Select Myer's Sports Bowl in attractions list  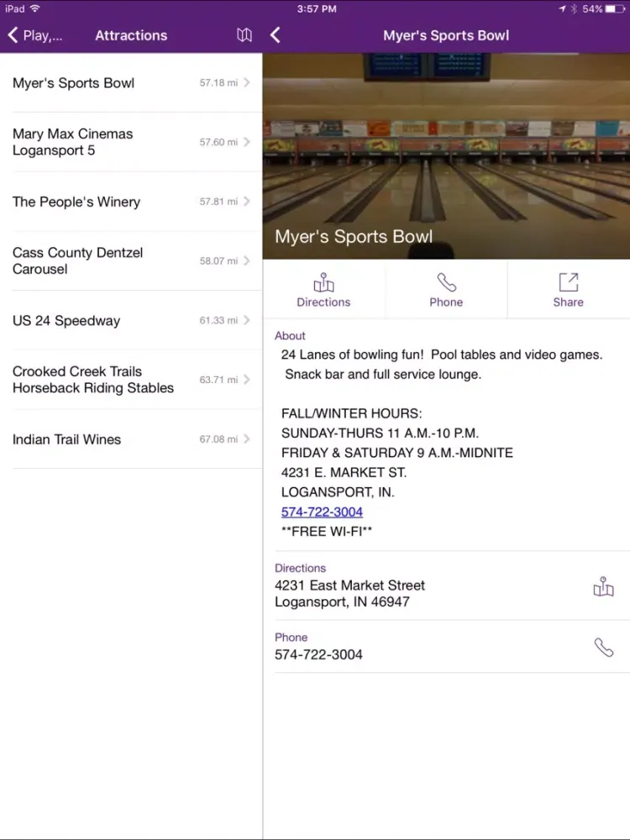coord(131,83)
